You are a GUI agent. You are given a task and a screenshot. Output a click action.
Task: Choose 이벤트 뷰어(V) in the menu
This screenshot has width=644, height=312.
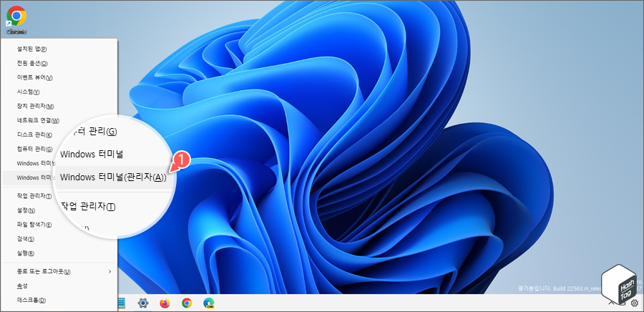59,77
